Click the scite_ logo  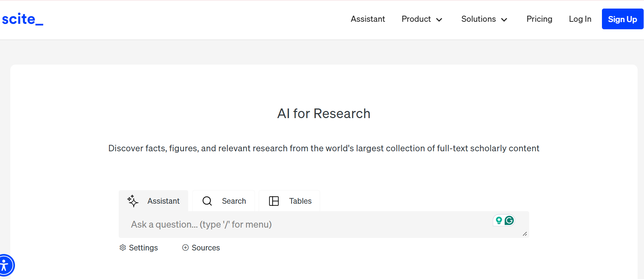click(22, 19)
